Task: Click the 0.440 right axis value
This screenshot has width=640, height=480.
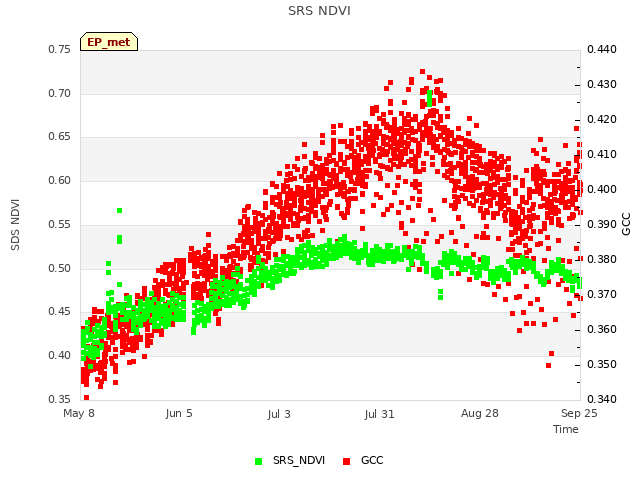Action: pos(602,49)
